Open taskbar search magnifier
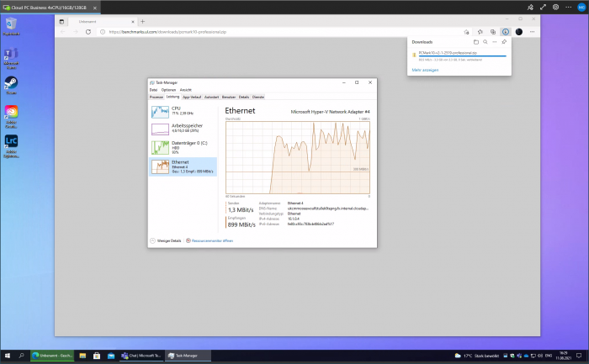 [21, 356]
